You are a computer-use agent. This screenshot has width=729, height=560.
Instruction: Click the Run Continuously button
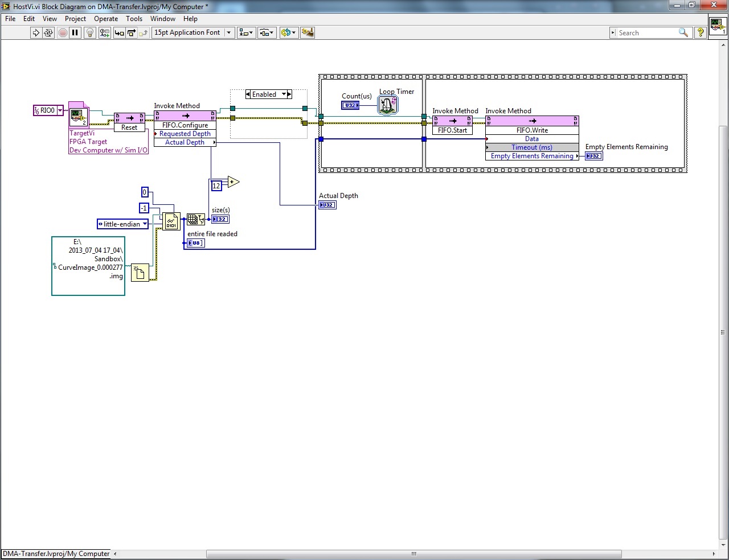[48, 33]
